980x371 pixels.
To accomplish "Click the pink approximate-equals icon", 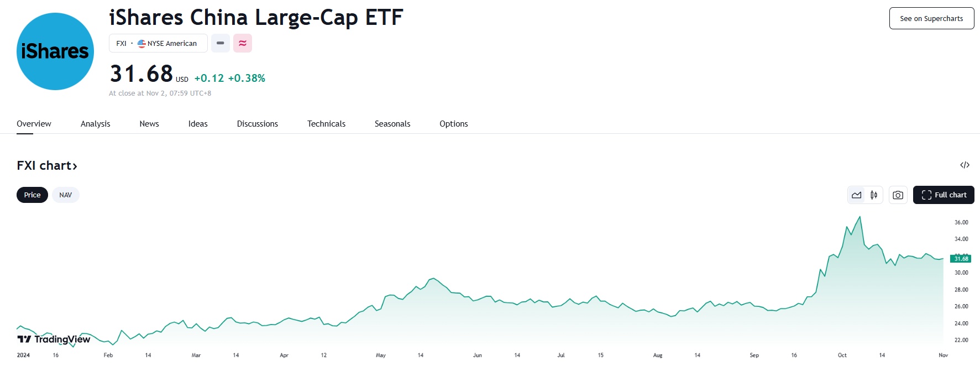I will pos(243,43).
